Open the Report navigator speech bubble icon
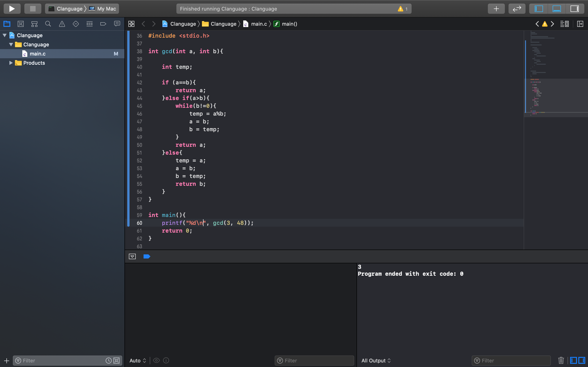588x367 pixels. [x=117, y=24]
